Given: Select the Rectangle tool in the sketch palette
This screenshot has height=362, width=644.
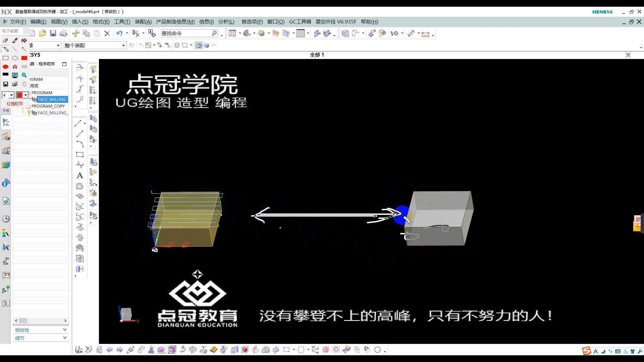Looking at the screenshot, I should click(79, 155).
